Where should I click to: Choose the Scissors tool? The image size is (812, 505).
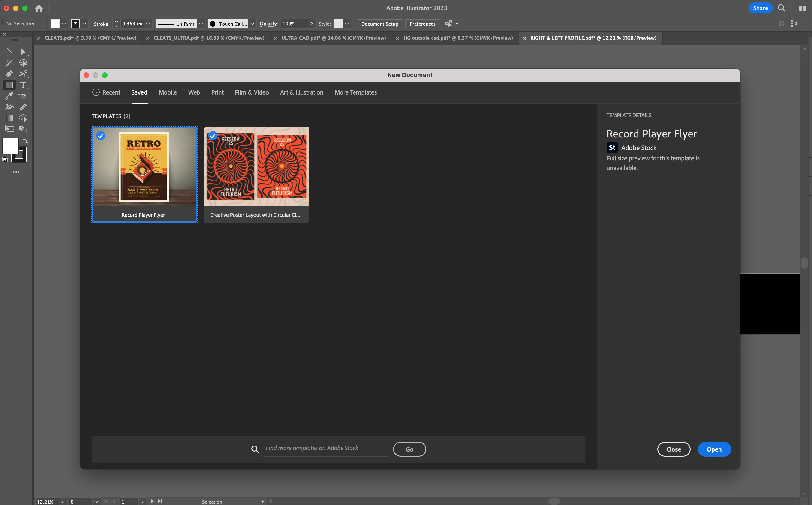tap(23, 74)
